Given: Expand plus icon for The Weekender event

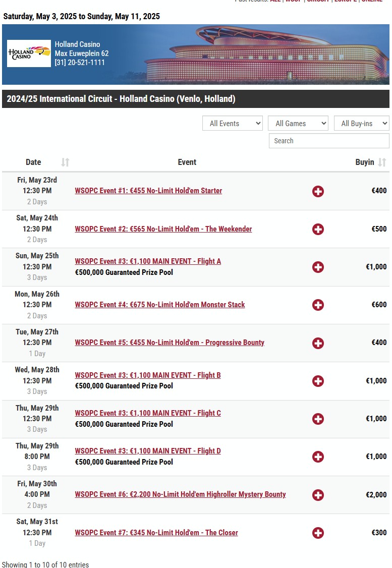Looking at the screenshot, I should point(318,230).
